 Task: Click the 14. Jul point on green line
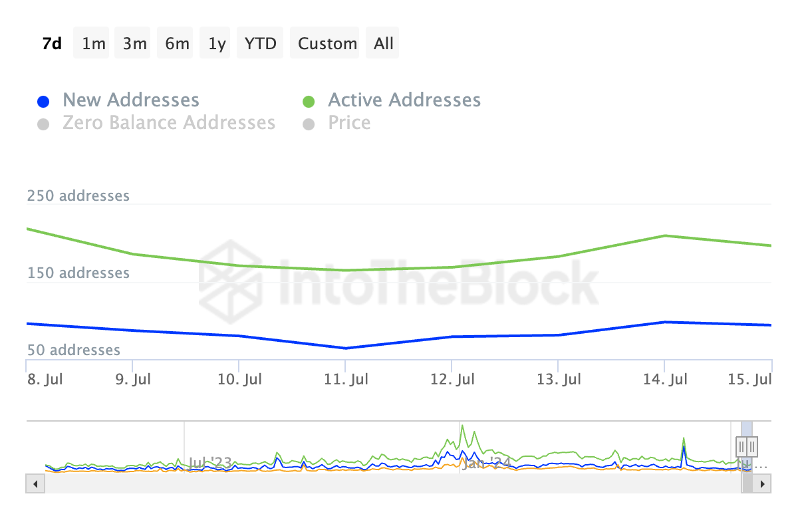665,235
